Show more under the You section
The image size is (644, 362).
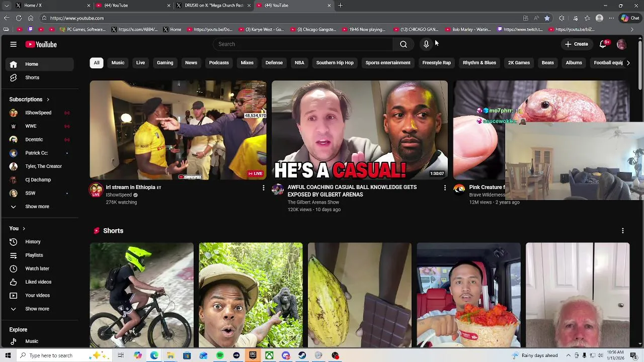click(x=40, y=309)
